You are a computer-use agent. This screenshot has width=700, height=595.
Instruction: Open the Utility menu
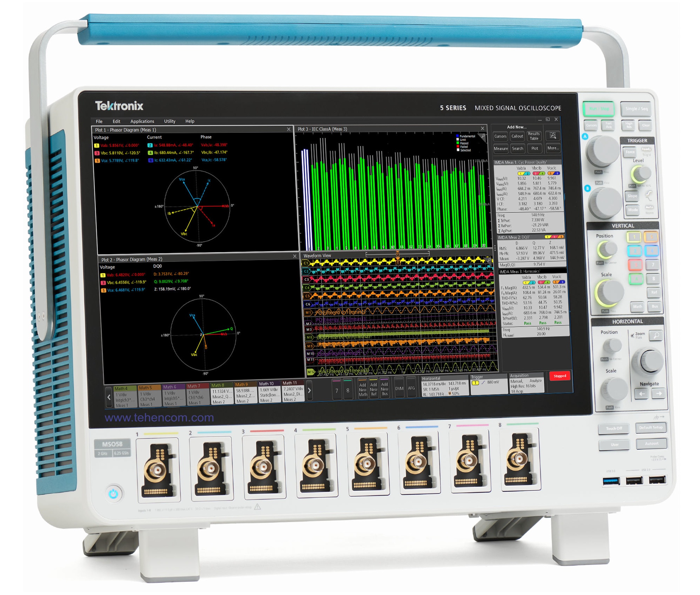click(x=170, y=121)
